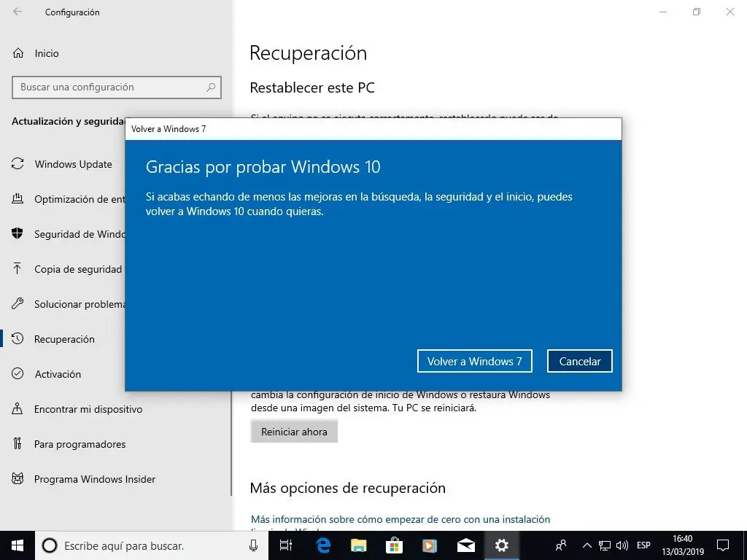Click the Volver a Windows 7 title bar
The height and width of the screenshot is (560, 747).
tap(373, 128)
